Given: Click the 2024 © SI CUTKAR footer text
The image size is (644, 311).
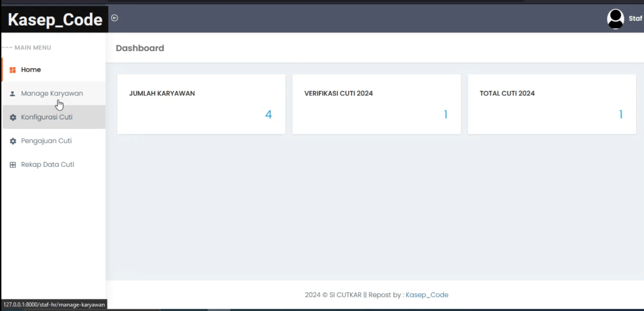Looking at the screenshot, I should point(333,295).
